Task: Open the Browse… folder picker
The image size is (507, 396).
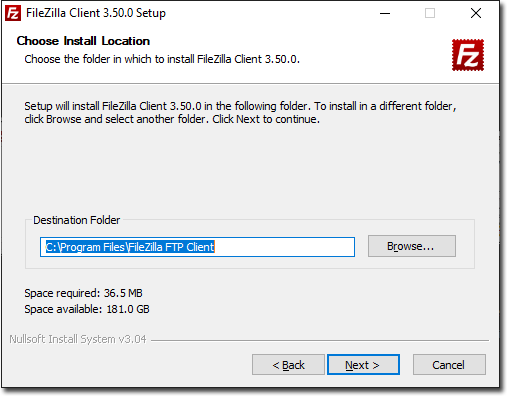Action: 412,246
